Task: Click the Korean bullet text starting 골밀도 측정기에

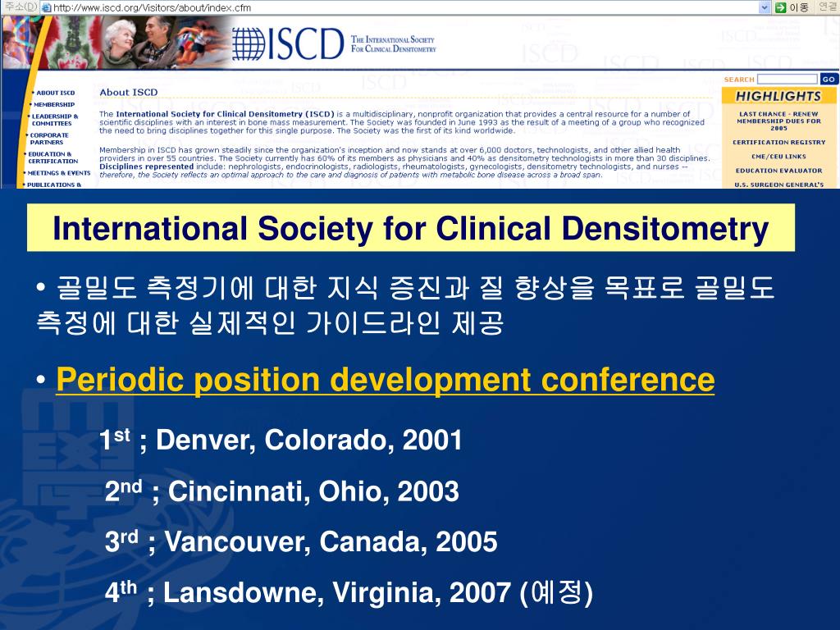Action: (405, 305)
